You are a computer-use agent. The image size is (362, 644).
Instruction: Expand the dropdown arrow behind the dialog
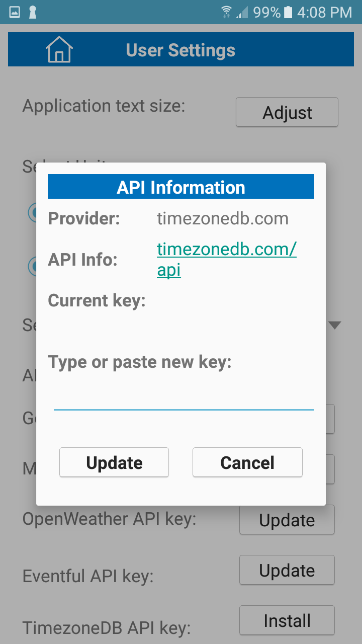coord(334,325)
